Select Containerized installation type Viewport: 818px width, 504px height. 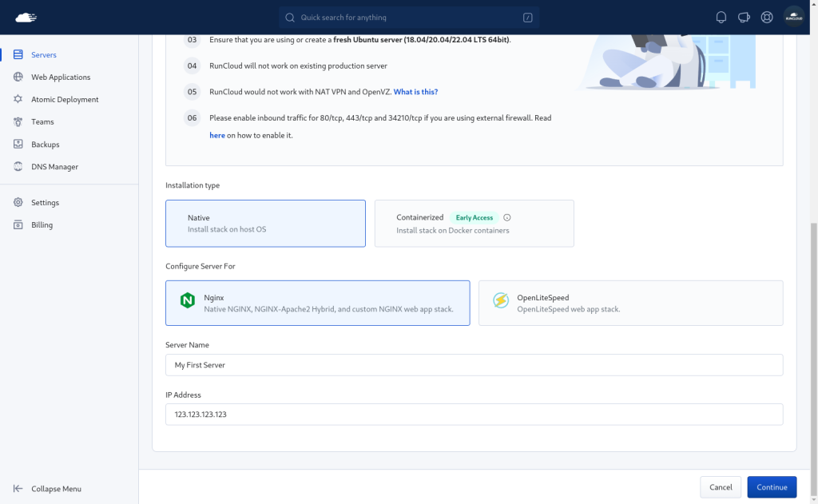pos(474,224)
